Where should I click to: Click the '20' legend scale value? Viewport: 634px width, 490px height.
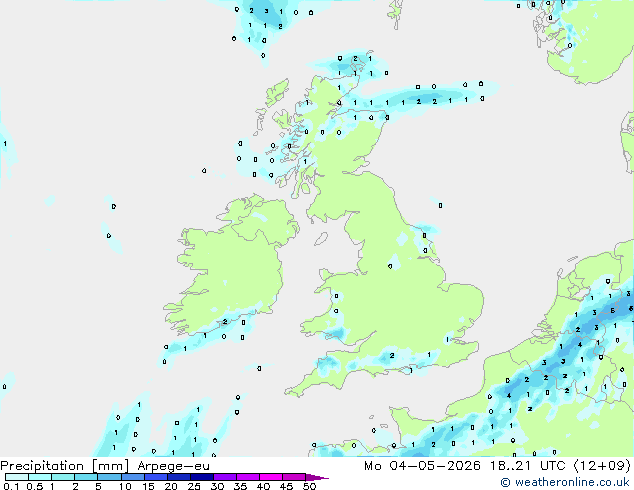tap(171, 486)
